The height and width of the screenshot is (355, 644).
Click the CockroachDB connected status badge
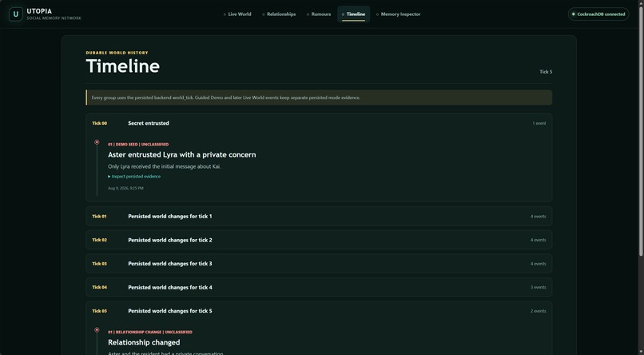[x=598, y=14]
